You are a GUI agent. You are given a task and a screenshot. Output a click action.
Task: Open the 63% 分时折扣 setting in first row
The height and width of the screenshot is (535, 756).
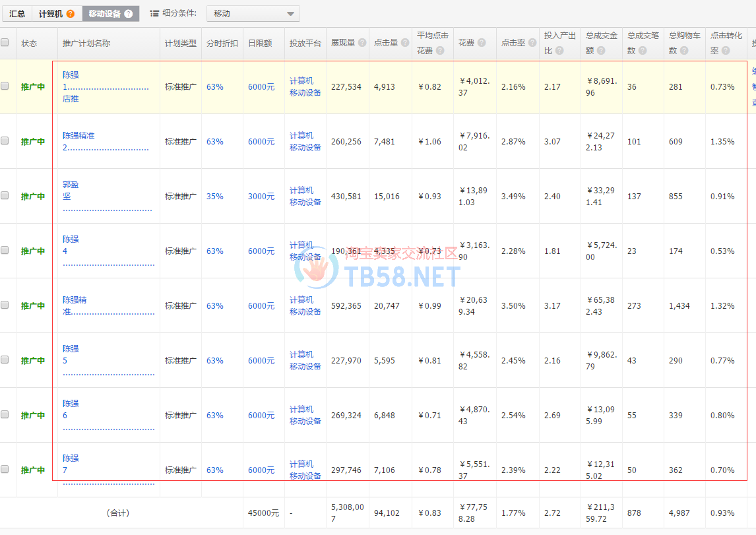tap(214, 86)
